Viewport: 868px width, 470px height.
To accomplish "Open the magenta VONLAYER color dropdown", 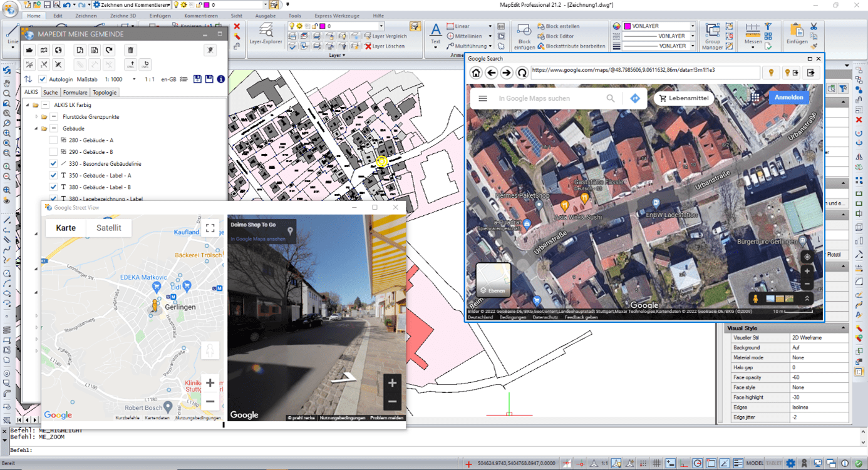I will pos(693,26).
